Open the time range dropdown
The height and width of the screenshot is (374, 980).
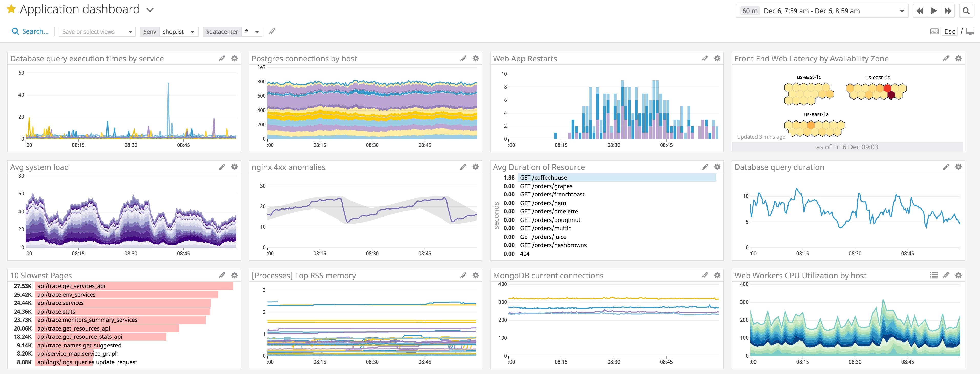tap(902, 11)
